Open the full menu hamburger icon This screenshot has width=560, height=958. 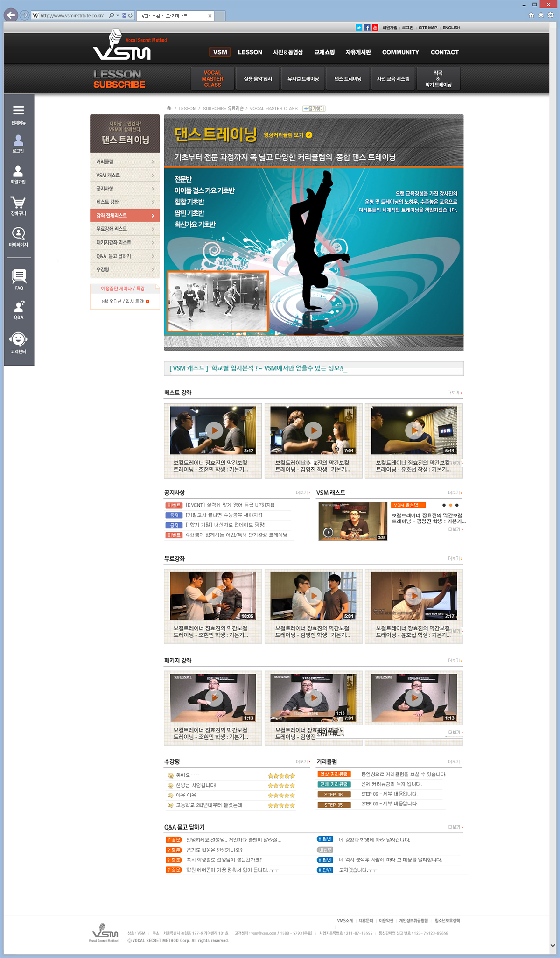tap(18, 111)
